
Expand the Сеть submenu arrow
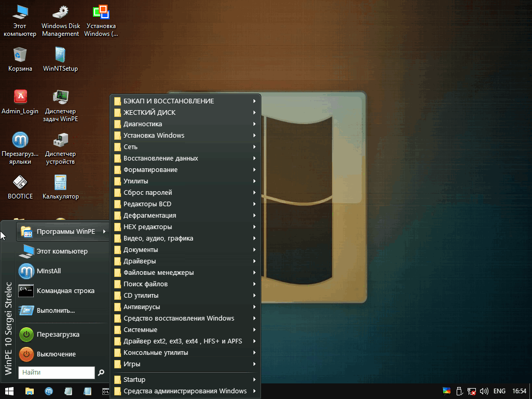[x=255, y=147]
